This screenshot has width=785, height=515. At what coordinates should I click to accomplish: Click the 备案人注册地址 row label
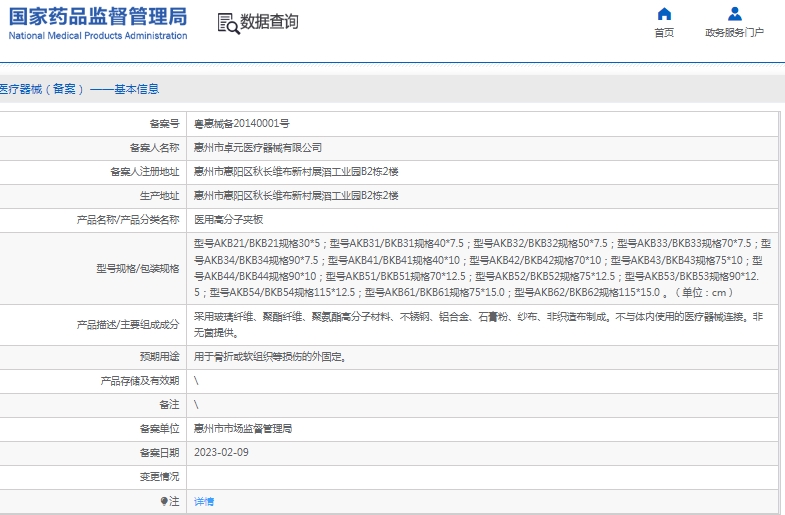pos(145,172)
